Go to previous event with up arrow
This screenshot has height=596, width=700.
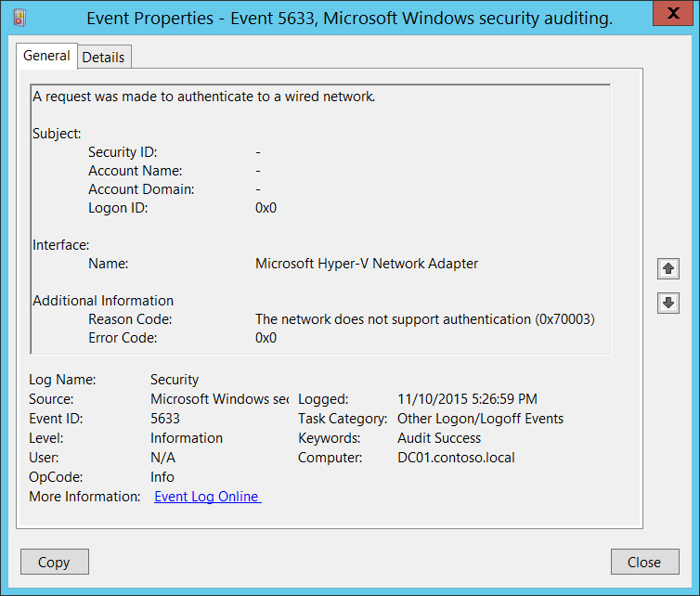(x=668, y=269)
